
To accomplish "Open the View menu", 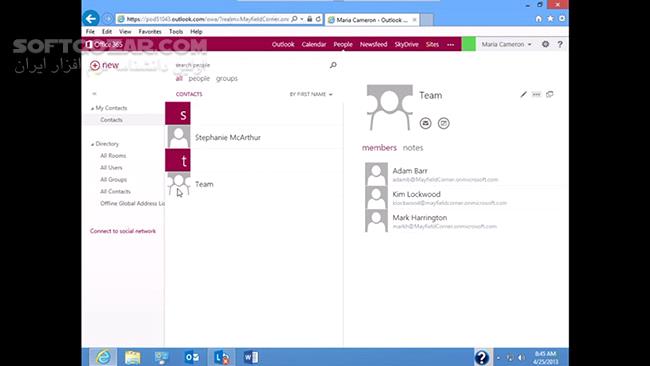I will tap(125, 32).
